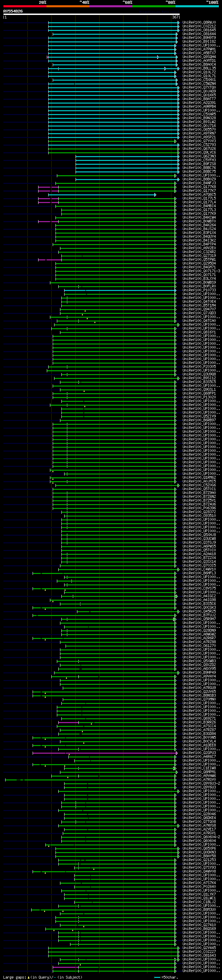Click label UniRef100_Q9Y6U3-2
The width and height of the screenshot is (222, 980).
click(201, 783)
